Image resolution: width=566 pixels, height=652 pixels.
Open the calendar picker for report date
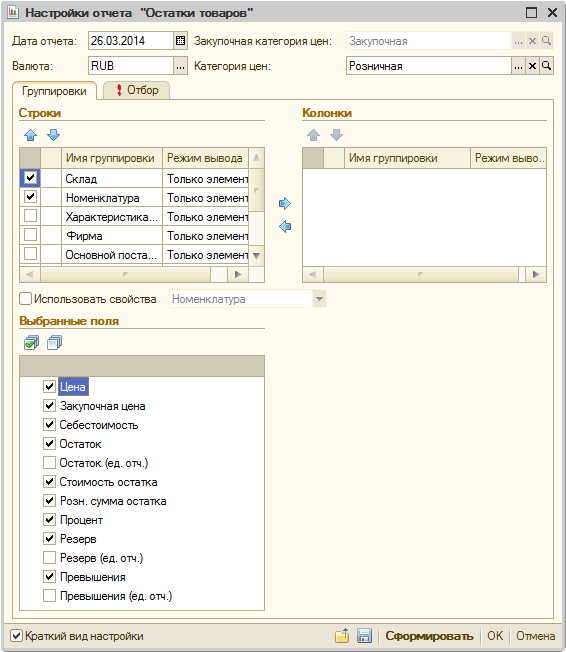pos(180,41)
